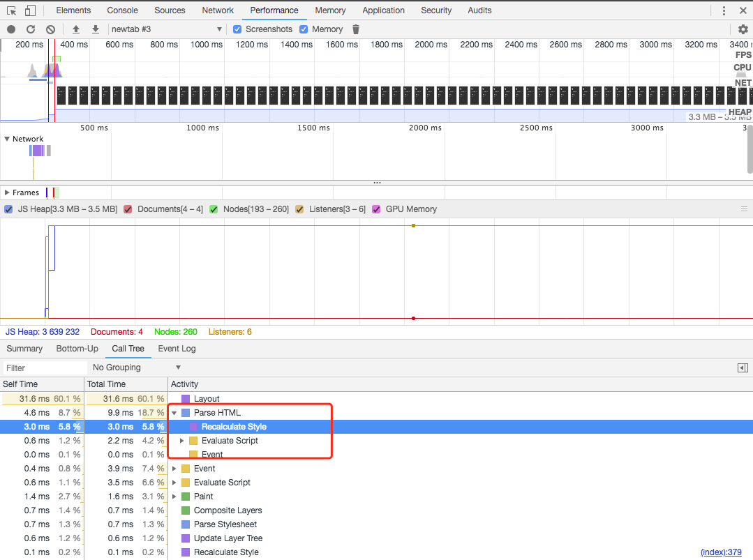Activate the inspect element picker icon
Screen dimensions: 753x560
(11, 10)
